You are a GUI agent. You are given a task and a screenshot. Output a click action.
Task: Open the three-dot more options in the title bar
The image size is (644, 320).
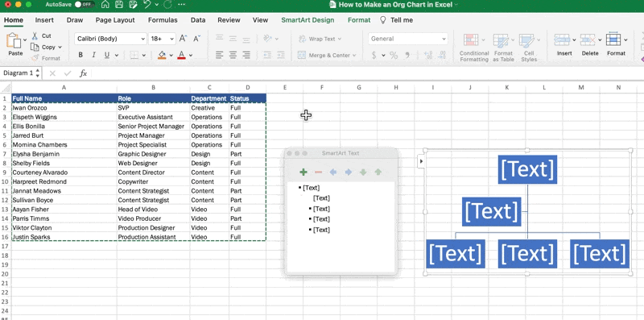point(182,5)
